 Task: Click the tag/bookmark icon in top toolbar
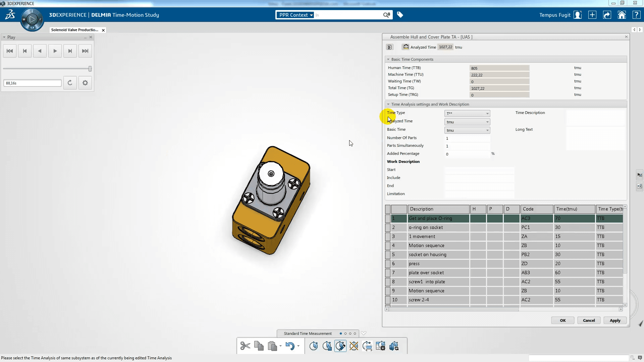399,15
